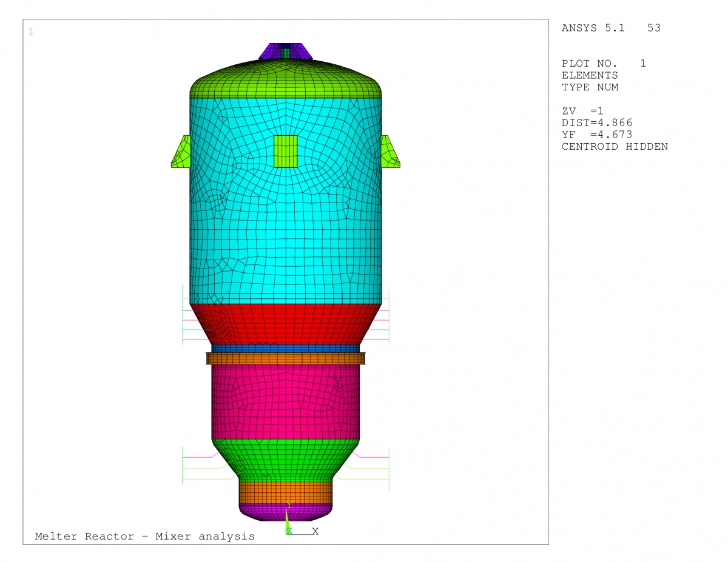
Task: Click the 'Melter Reactor - Mixer analysis' title
Action: [x=145, y=536]
